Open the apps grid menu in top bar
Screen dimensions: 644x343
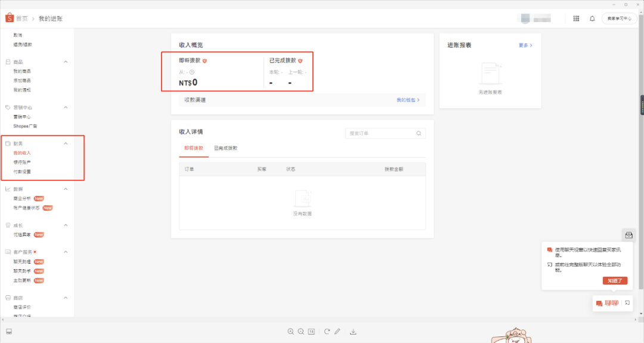click(x=576, y=18)
